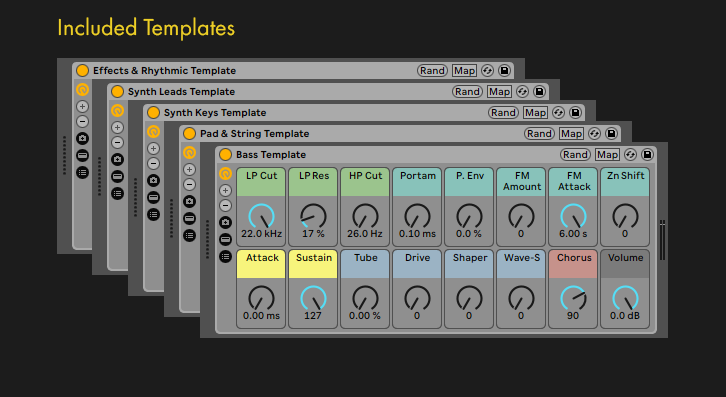This screenshot has height=397, width=726.
Task: Click Rand in Synth Keys Template
Action: click(x=503, y=113)
